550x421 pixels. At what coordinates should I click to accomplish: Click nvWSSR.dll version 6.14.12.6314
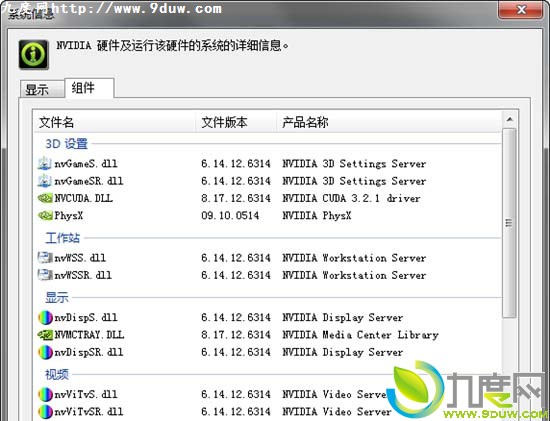[236, 275]
